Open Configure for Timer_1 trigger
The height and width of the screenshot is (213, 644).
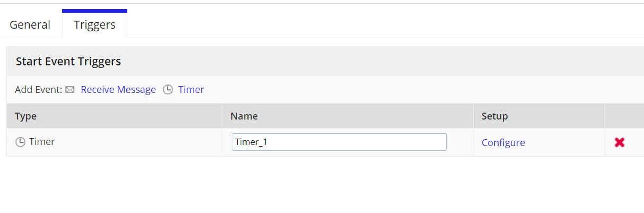coord(503,142)
